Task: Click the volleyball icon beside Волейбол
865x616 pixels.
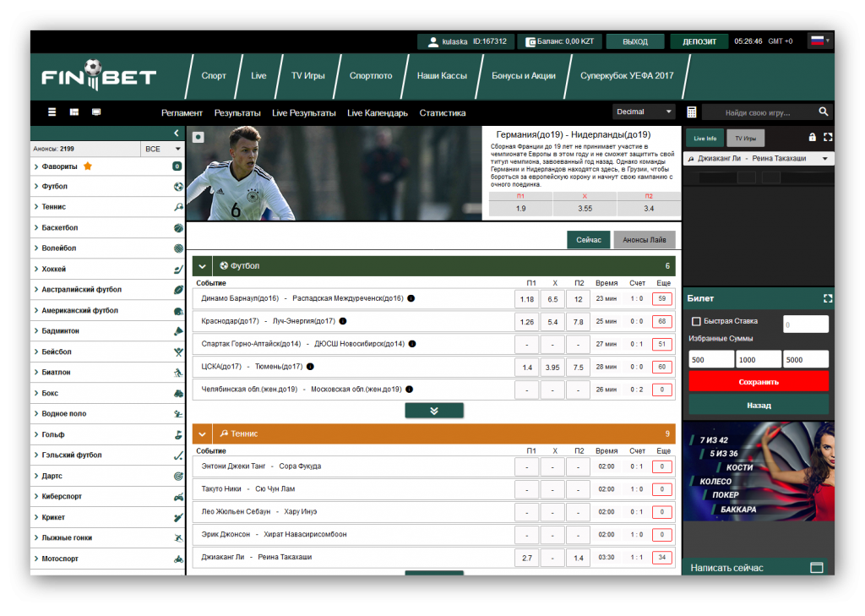Action: (178, 248)
